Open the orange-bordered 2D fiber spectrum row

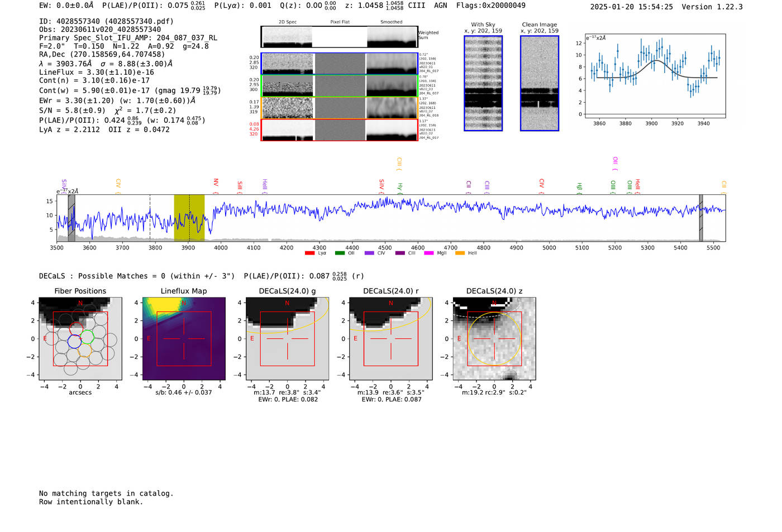[x=339, y=108]
